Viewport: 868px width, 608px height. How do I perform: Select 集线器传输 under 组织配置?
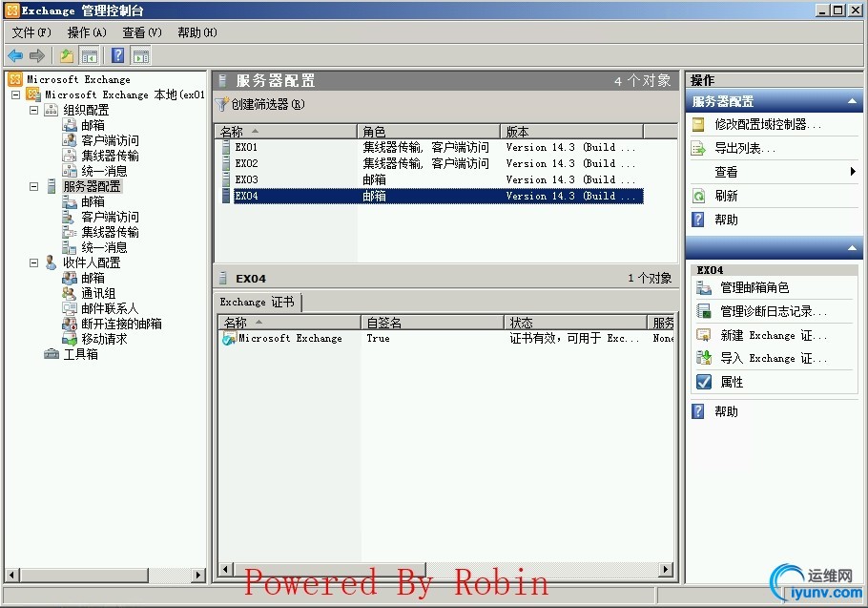click(110, 156)
